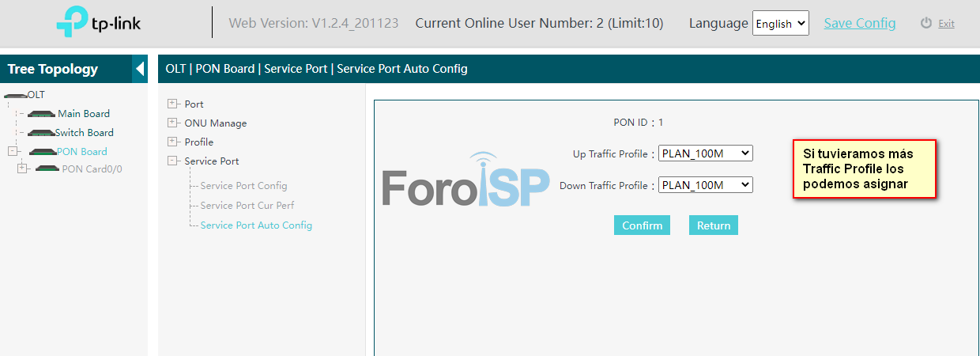Image resolution: width=980 pixels, height=356 pixels.
Task: Open the Down Traffic Profile dropdown
Action: tap(705, 185)
